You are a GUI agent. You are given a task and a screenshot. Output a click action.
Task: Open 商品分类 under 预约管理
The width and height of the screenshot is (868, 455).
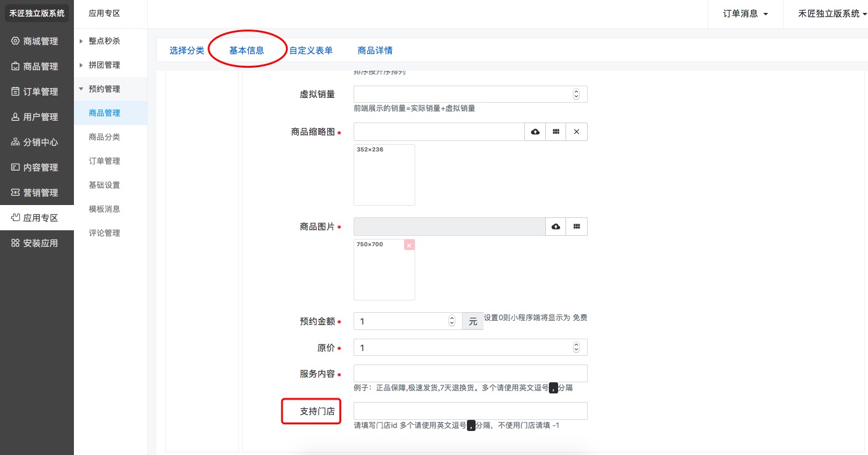click(104, 137)
